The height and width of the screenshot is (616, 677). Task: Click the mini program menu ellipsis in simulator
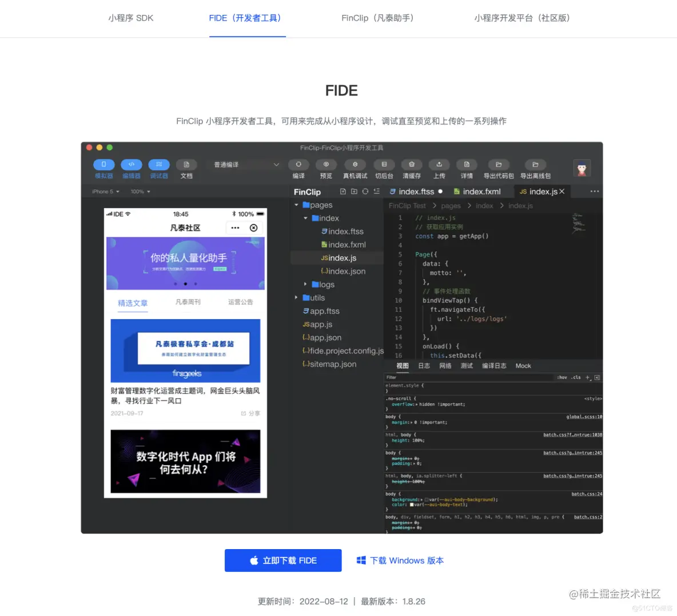click(235, 228)
